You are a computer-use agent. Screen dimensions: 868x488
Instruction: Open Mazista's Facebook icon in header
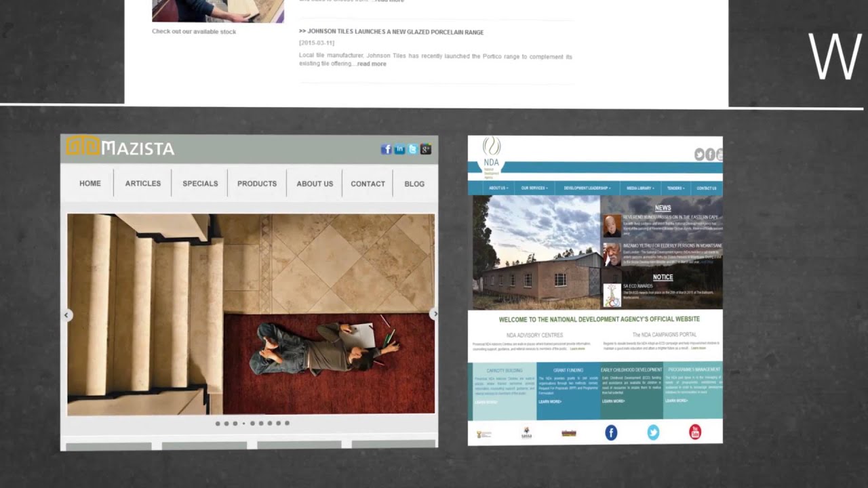tap(386, 149)
